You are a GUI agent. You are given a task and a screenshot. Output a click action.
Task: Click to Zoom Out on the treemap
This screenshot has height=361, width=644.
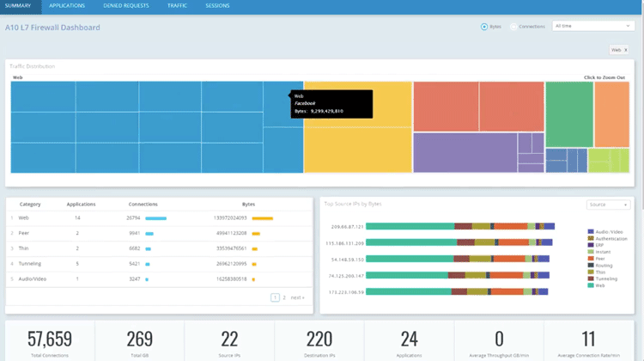pos(605,77)
